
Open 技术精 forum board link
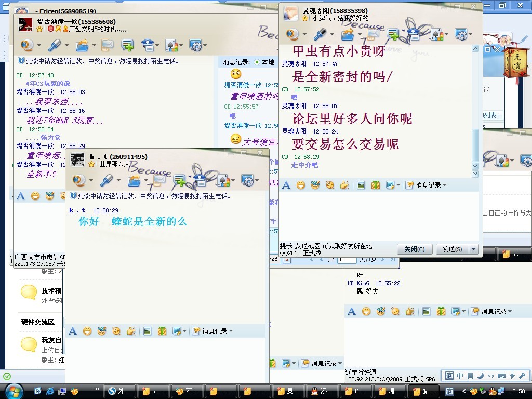pyautogui.click(x=51, y=291)
